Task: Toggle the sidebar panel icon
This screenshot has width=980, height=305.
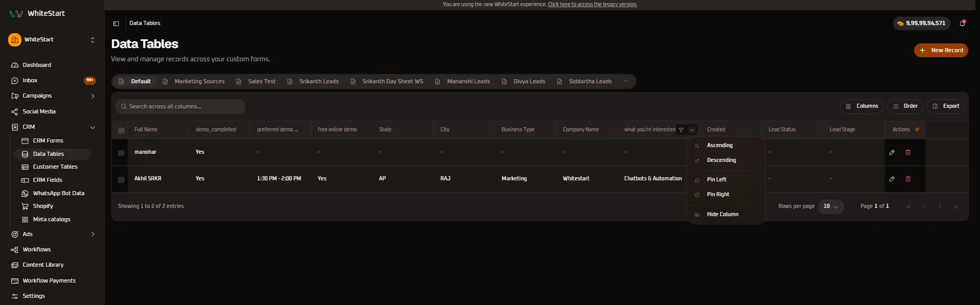Action: pos(116,24)
